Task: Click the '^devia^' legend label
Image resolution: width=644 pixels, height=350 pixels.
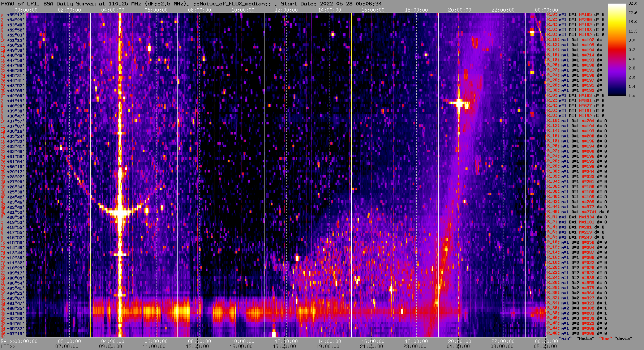Action: 623,338
